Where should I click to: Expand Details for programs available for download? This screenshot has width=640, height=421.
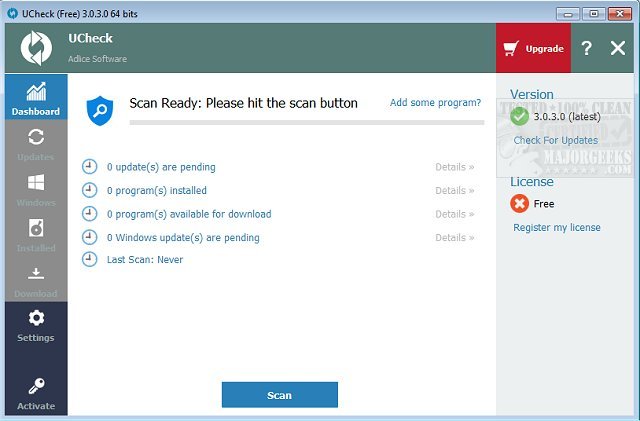pyautogui.click(x=455, y=214)
